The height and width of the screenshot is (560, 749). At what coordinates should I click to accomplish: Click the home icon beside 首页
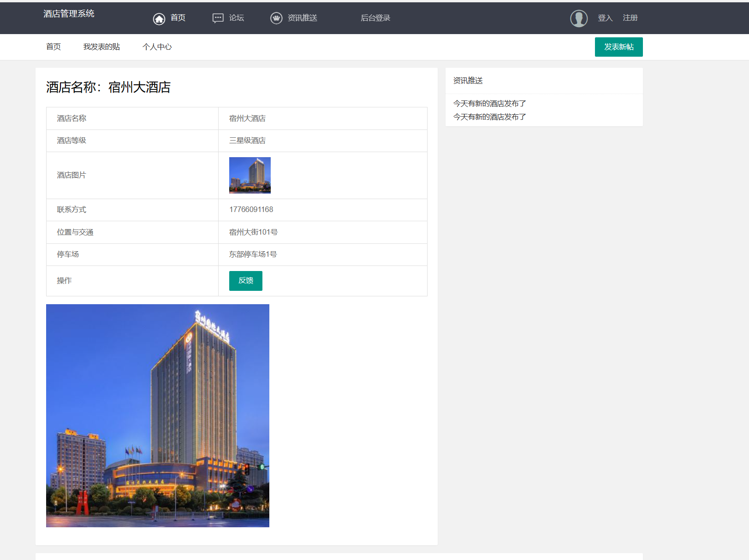160,18
